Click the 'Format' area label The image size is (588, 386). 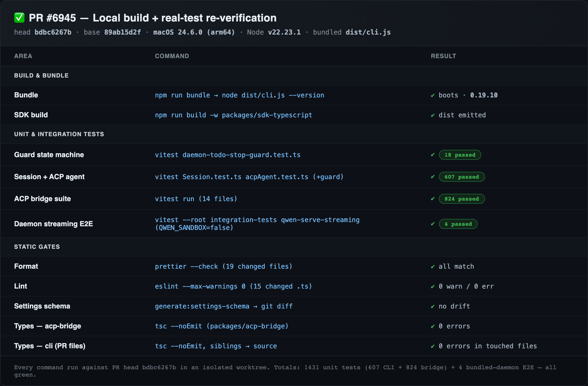coord(26,266)
